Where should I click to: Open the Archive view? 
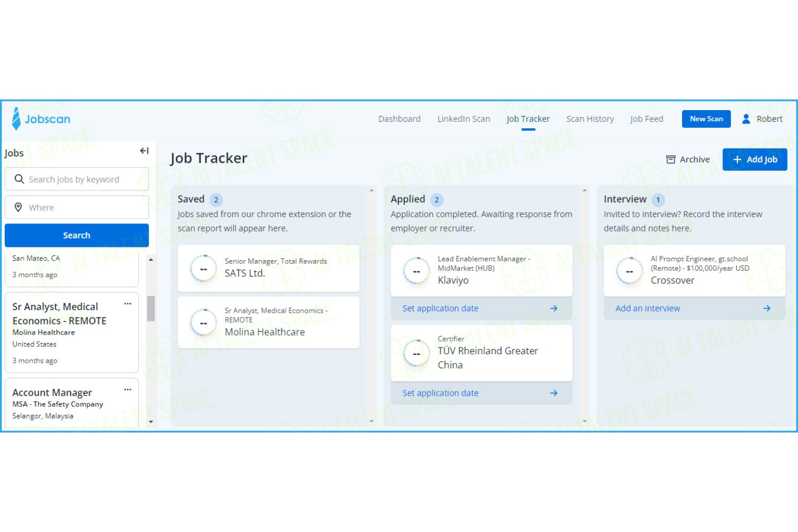point(688,160)
